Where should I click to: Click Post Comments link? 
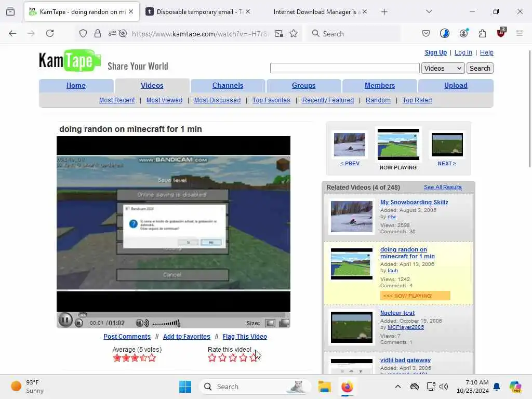pos(127,336)
